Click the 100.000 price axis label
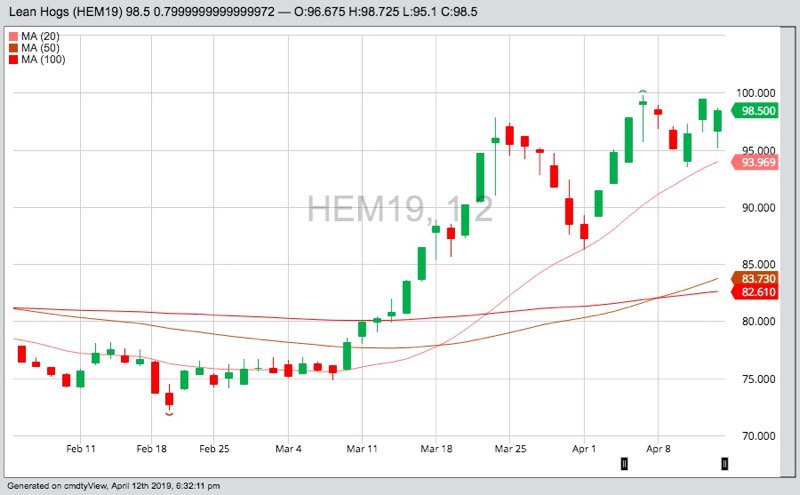This screenshot has height=495, width=800. [756, 93]
